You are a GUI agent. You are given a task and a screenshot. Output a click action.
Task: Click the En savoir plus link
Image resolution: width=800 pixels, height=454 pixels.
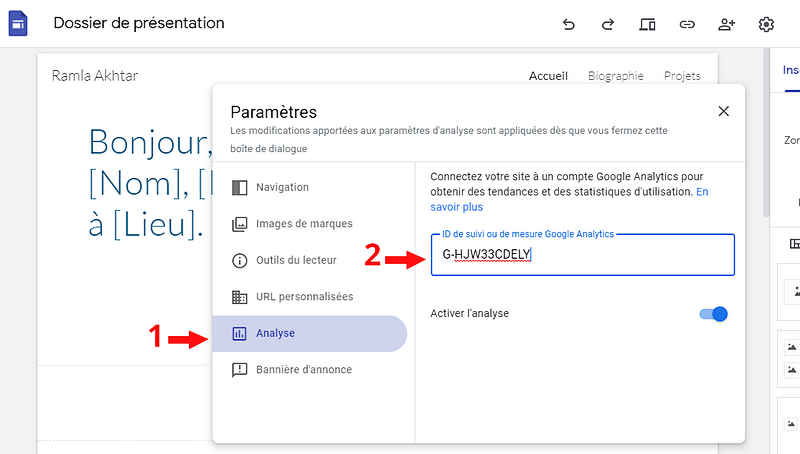click(456, 207)
